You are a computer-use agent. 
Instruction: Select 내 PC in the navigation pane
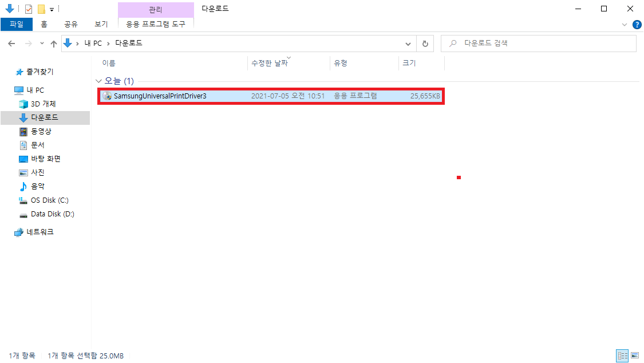[35, 90]
